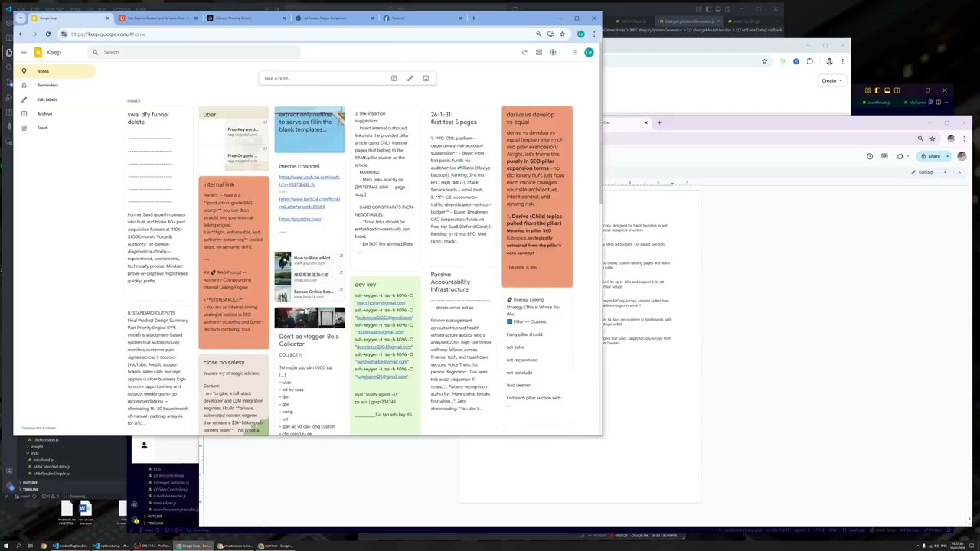This screenshot has height=551, width=980.
Task: Open comments icon in Google Docs
Action: click(x=884, y=156)
